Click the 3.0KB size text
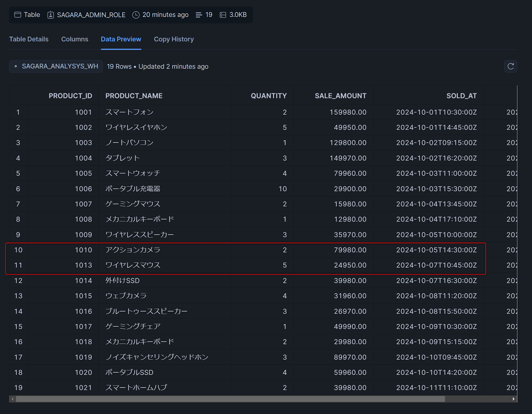This screenshot has height=414, width=532. pyautogui.click(x=238, y=15)
